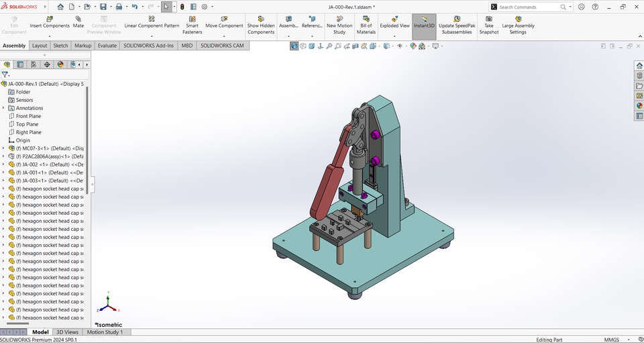Open the Exploded View dropdown arrow

tap(394, 36)
